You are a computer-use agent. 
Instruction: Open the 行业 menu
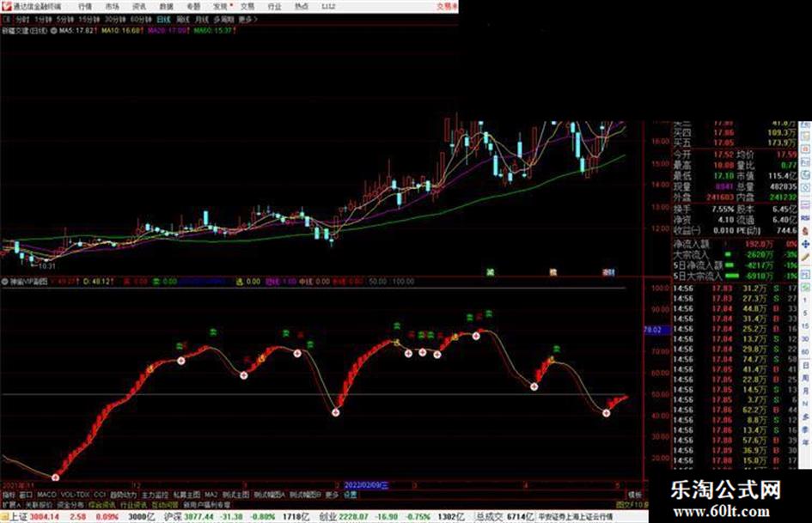point(274,7)
